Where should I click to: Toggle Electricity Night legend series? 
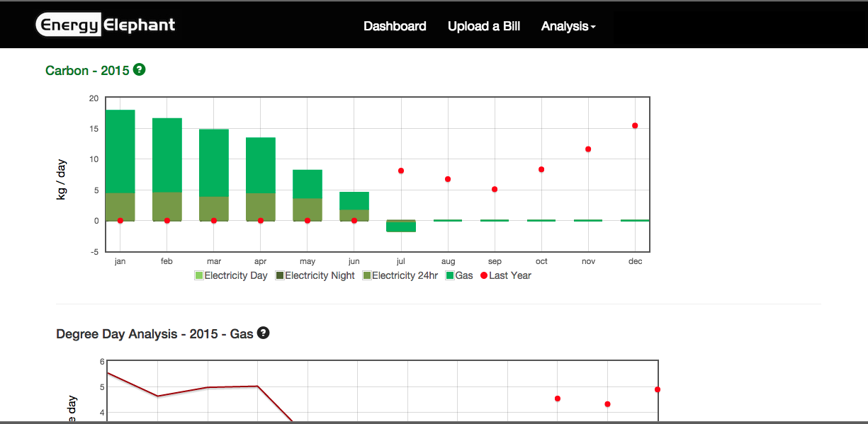(x=315, y=275)
